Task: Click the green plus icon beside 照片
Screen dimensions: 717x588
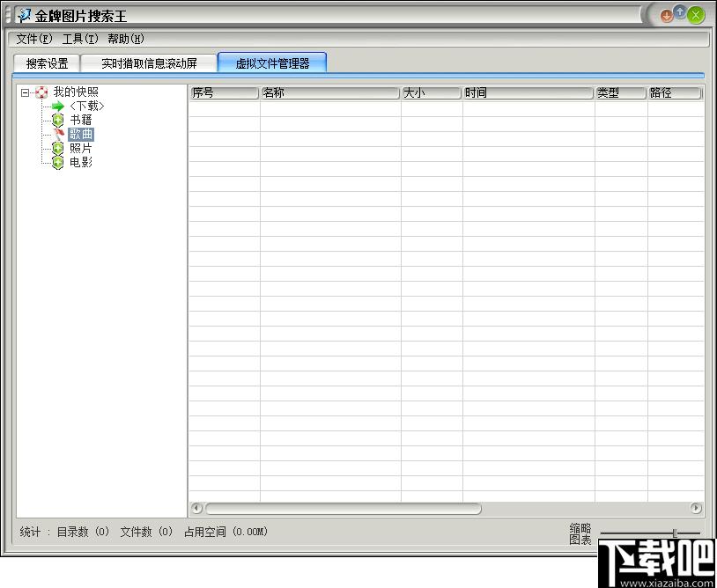Action: [57, 149]
